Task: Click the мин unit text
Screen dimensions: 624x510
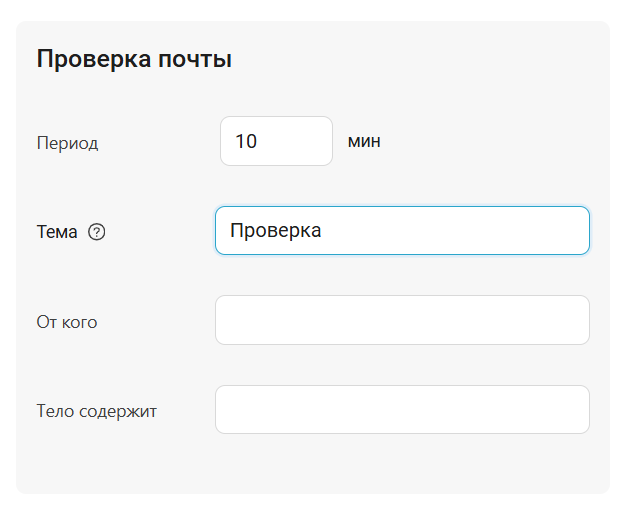Action: click(364, 141)
